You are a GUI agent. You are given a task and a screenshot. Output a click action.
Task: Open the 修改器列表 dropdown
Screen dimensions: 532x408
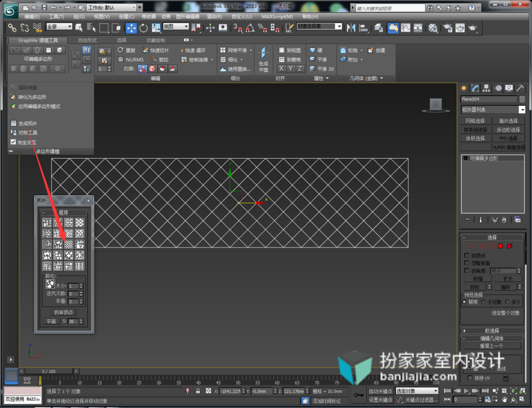[493, 109]
